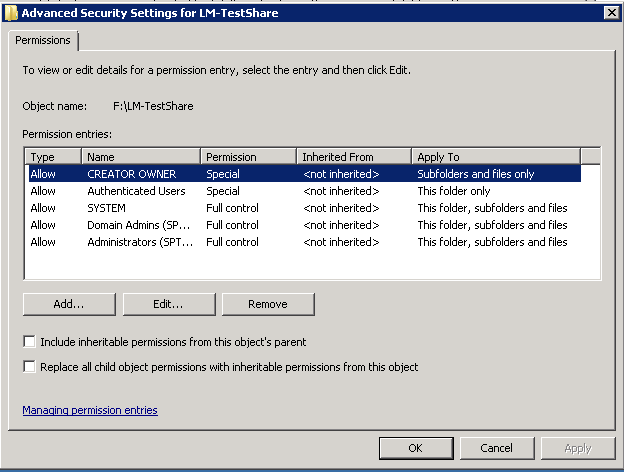This screenshot has height=472, width=624.
Task: Click the folder icon in title bar
Action: (11, 13)
